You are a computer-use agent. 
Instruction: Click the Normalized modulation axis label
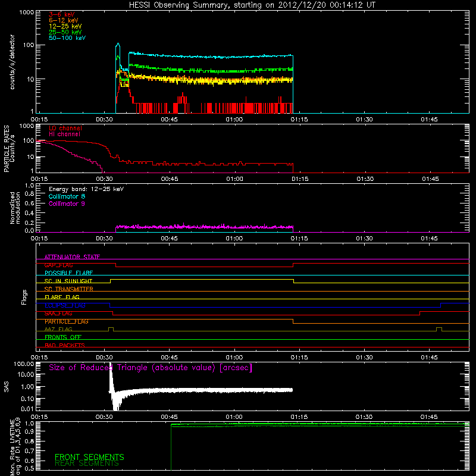pyautogui.click(x=15, y=208)
